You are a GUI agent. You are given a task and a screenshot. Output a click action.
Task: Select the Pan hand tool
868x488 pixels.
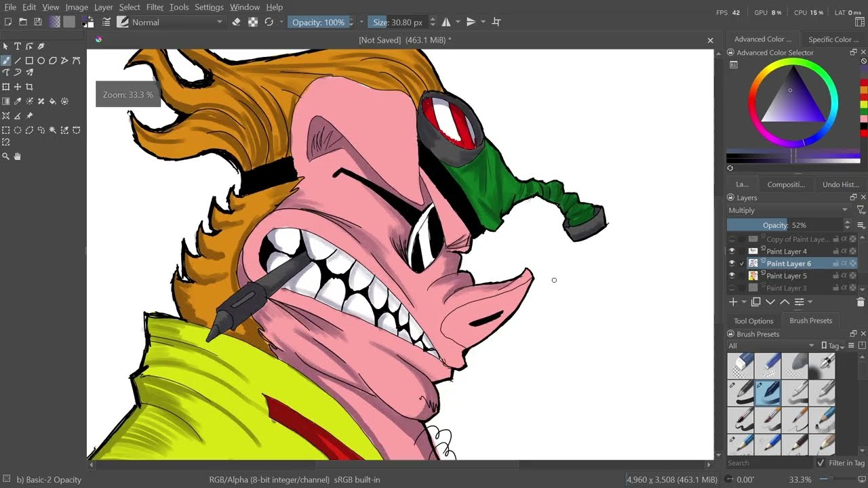pos(18,157)
